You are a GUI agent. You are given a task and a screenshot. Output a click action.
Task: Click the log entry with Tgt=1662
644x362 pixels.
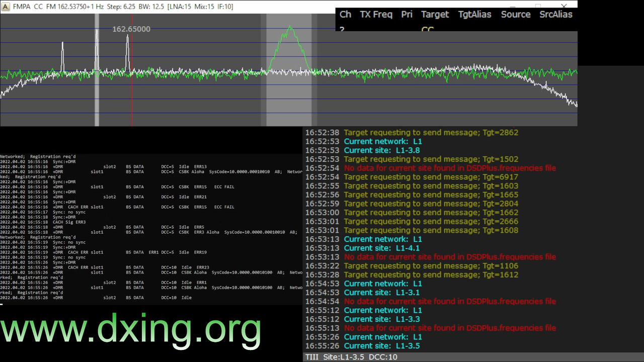tap(412, 213)
